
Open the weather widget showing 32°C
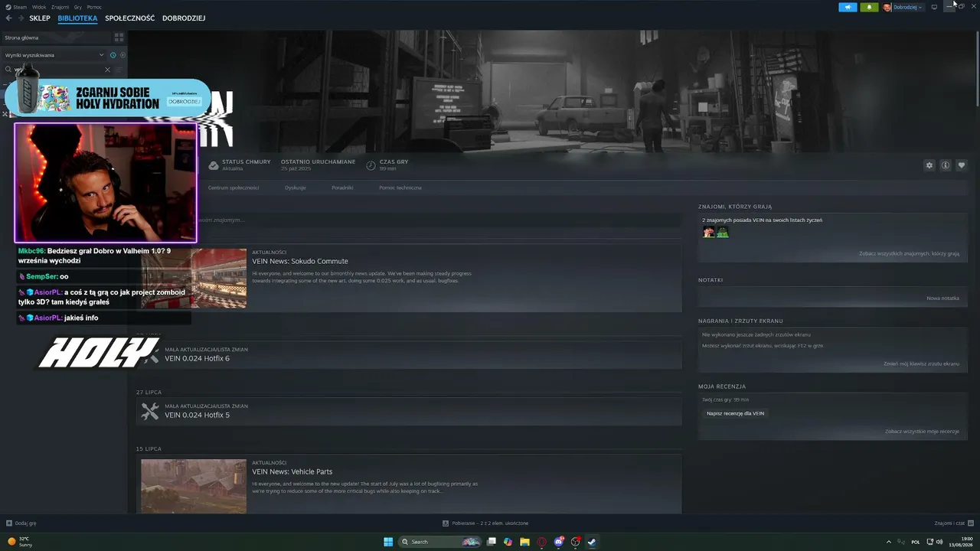tap(19, 542)
